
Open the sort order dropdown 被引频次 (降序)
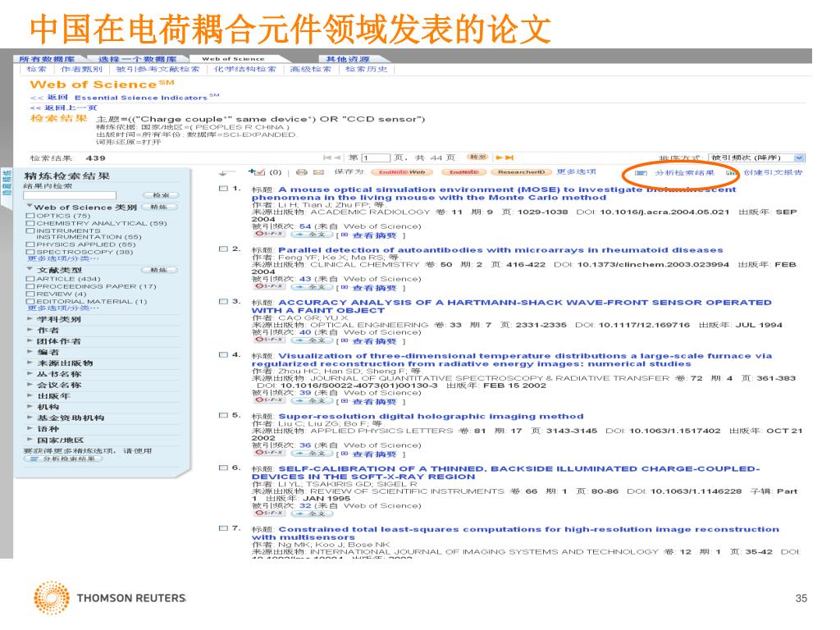tap(756, 157)
